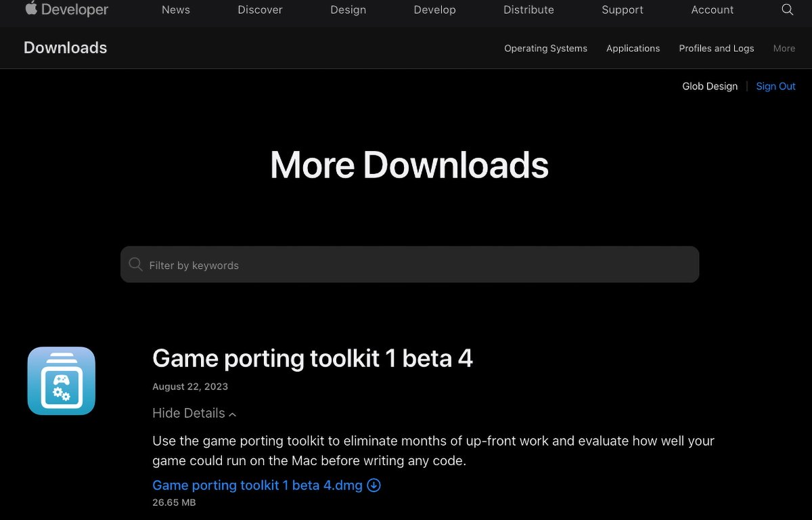Open the Distribute section
Image resolution: width=812 pixels, height=520 pixels.
[528, 9]
